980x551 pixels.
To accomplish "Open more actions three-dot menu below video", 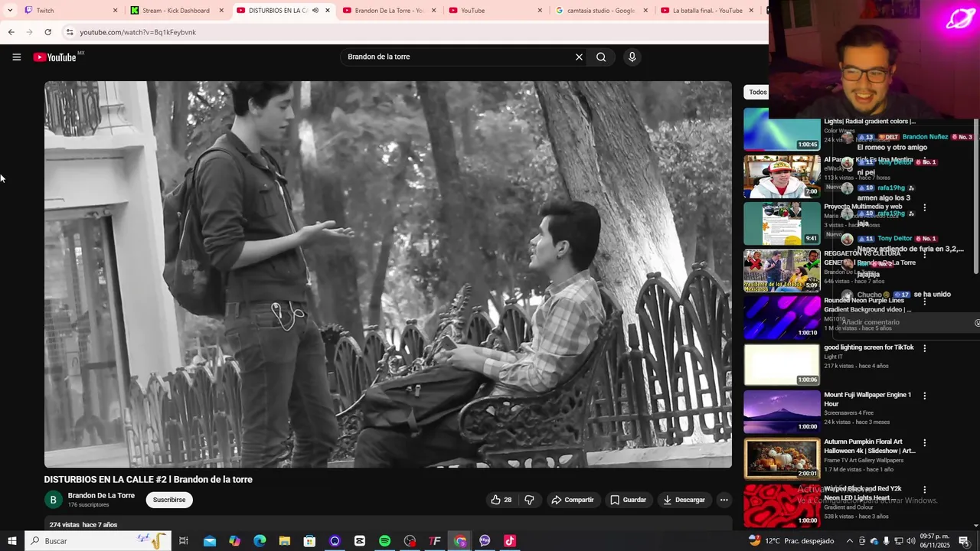I will [x=724, y=500].
